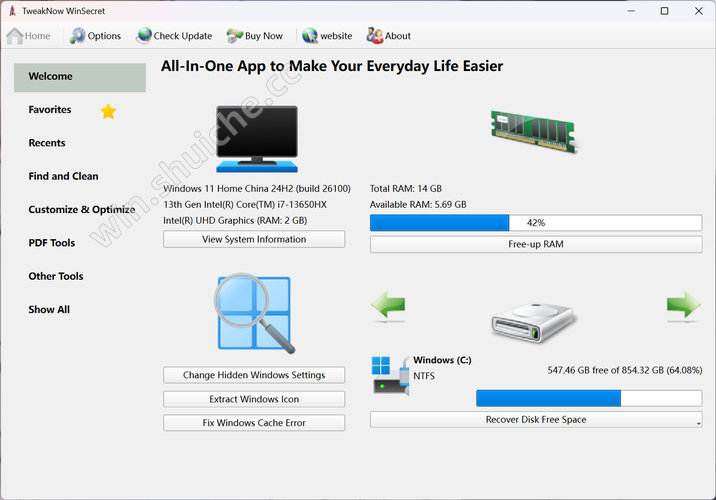The height and width of the screenshot is (500, 716).
Task: Open Customize & Optimize category
Action: point(81,210)
